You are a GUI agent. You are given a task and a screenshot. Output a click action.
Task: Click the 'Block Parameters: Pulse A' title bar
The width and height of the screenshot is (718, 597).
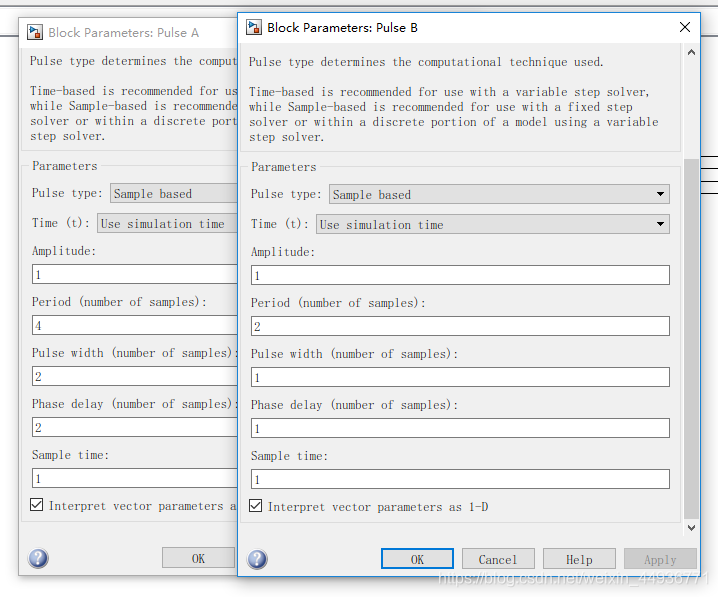pos(128,33)
